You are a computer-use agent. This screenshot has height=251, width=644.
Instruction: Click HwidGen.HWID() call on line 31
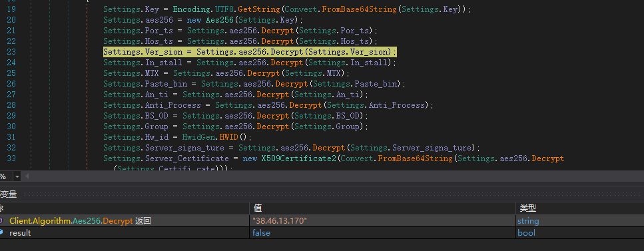coord(216,137)
